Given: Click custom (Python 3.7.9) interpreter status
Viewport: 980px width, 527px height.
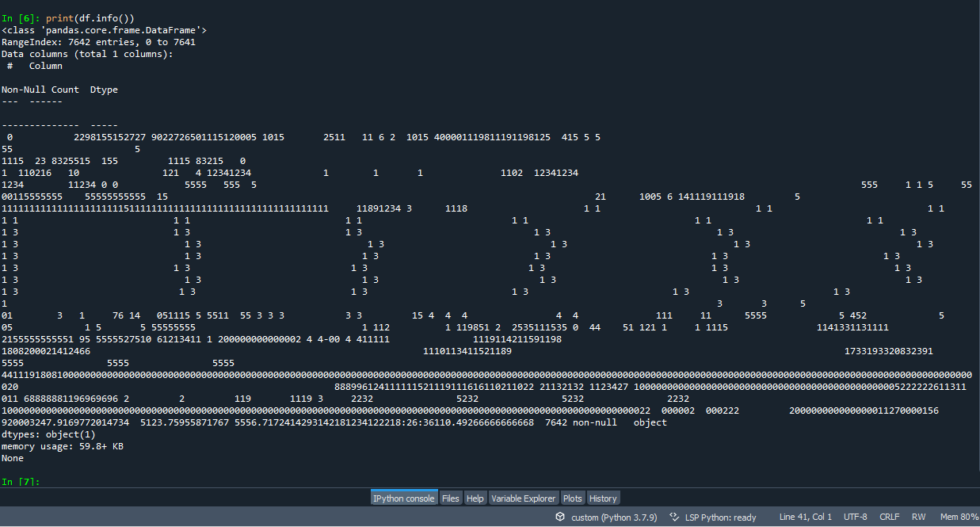Looking at the screenshot, I should tap(614, 517).
